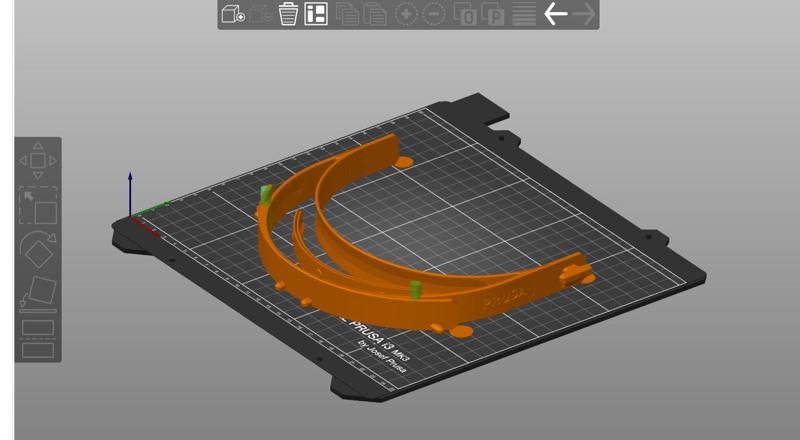Select the Scale tool in left toolbar
The width and height of the screenshot is (800, 440).
[38, 205]
